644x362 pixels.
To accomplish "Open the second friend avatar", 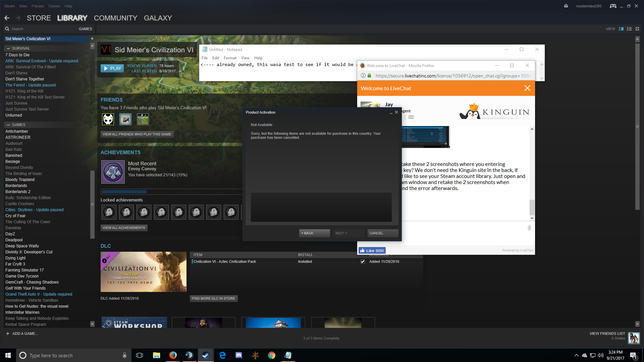I will pyautogui.click(x=125, y=119).
